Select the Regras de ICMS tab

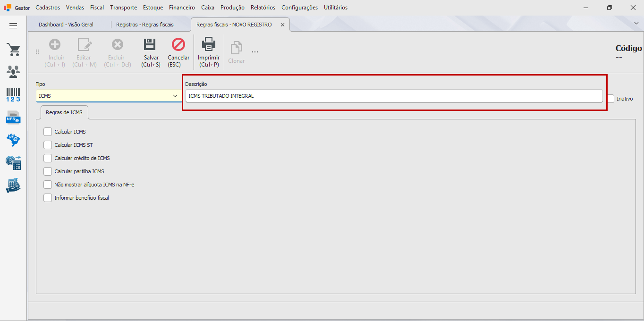(x=64, y=112)
